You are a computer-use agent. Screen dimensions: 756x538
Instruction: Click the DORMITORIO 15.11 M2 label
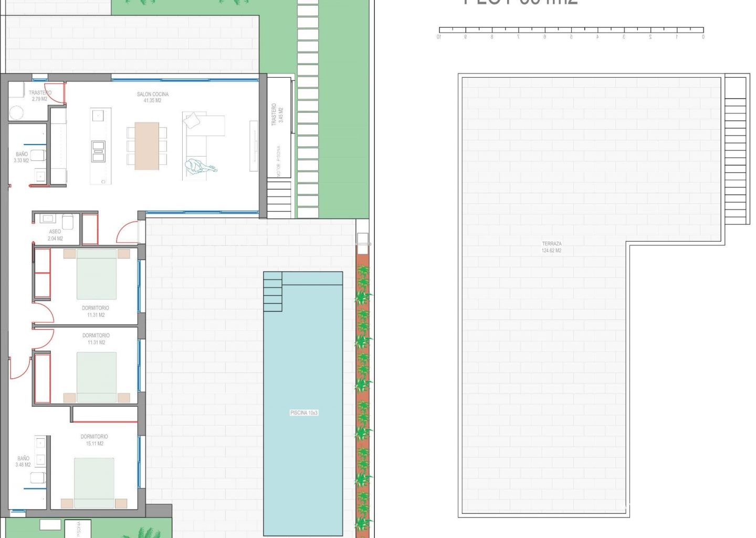click(x=94, y=440)
